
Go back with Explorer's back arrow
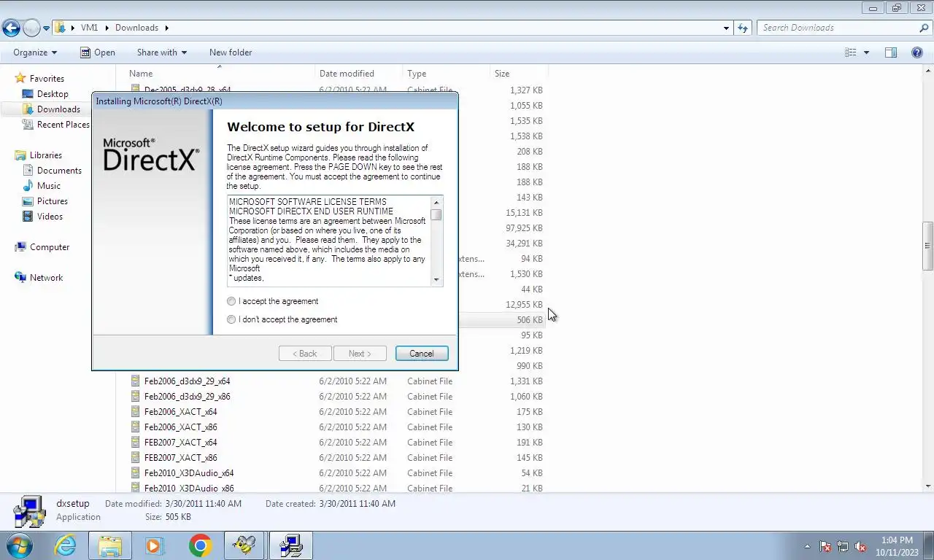click(x=11, y=28)
